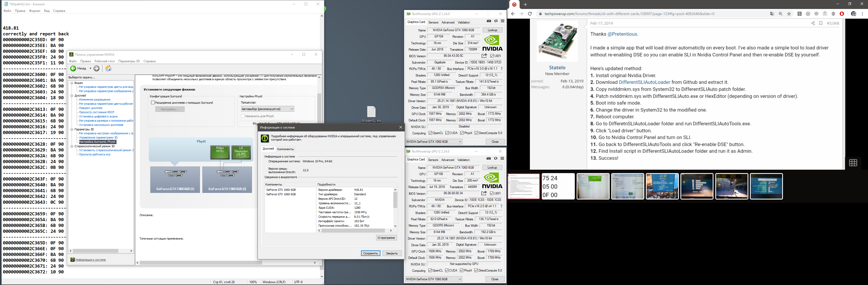
Task: Click the refresh icon in bottom GPU-Z window
Action: [x=495, y=159]
